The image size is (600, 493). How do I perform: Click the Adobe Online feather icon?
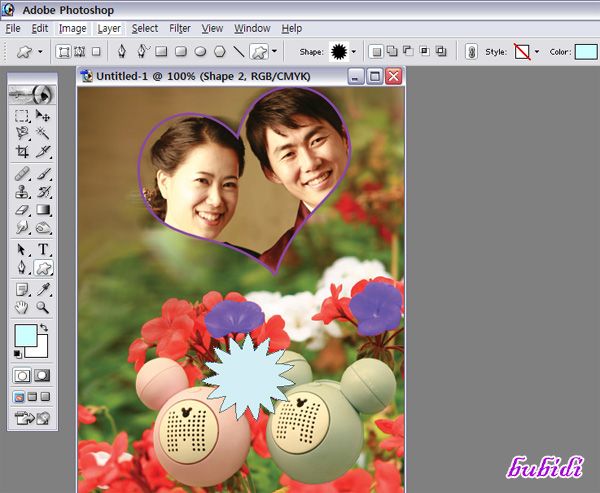click(32, 94)
